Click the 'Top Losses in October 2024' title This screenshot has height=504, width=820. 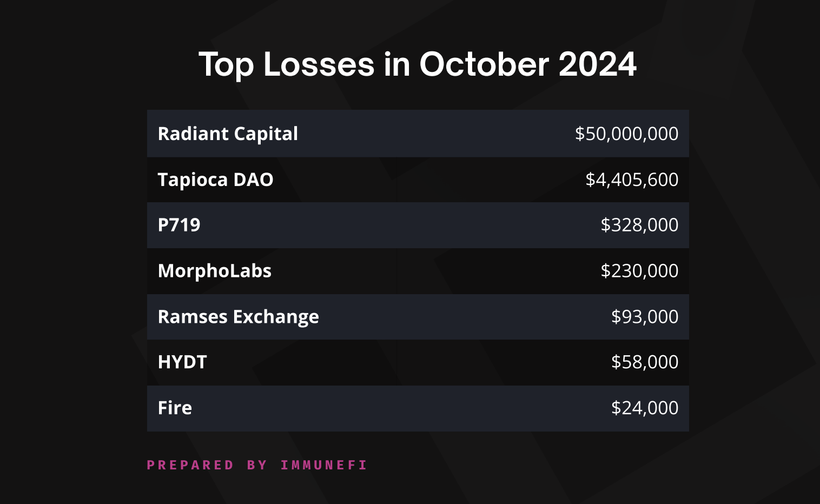click(418, 65)
